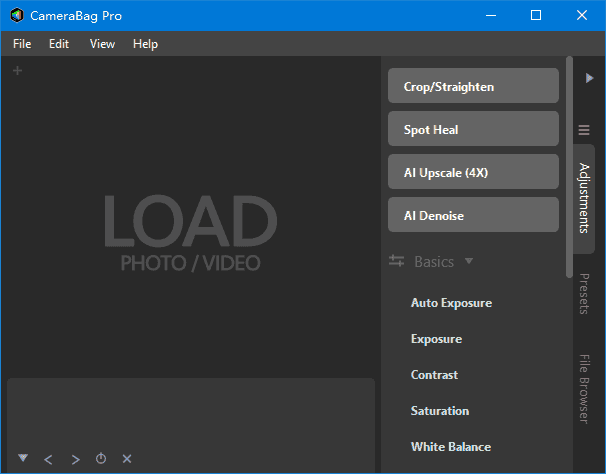Click the X icon in bottom tray
606x474 pixels.
pos(127,459)
